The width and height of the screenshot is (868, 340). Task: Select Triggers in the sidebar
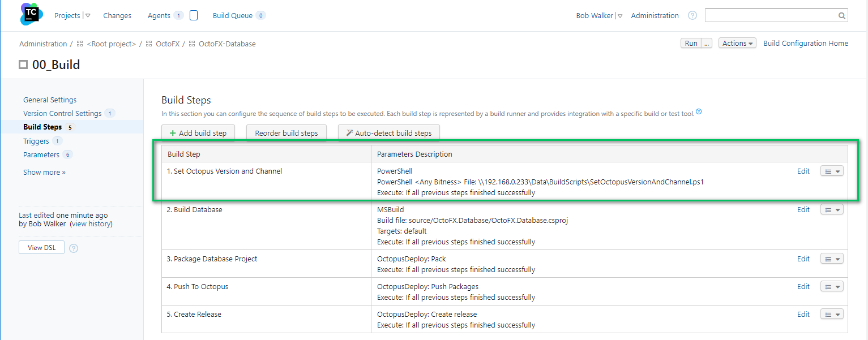coord(36,141)
